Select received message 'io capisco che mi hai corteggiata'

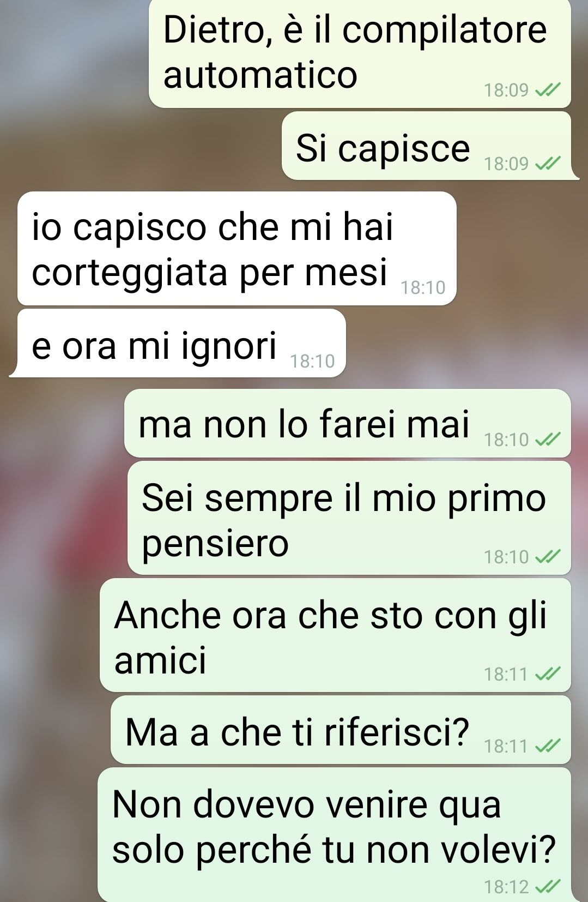237,248
